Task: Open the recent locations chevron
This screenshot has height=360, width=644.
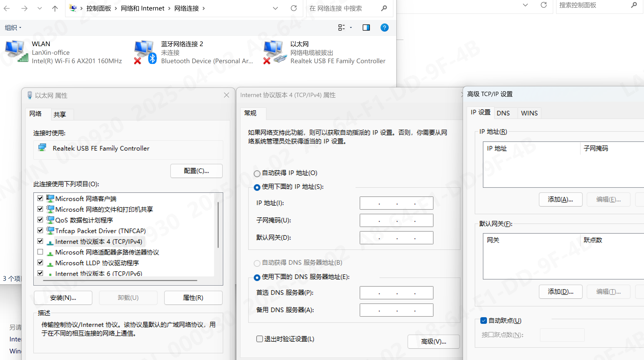Action: click(39, 8)
